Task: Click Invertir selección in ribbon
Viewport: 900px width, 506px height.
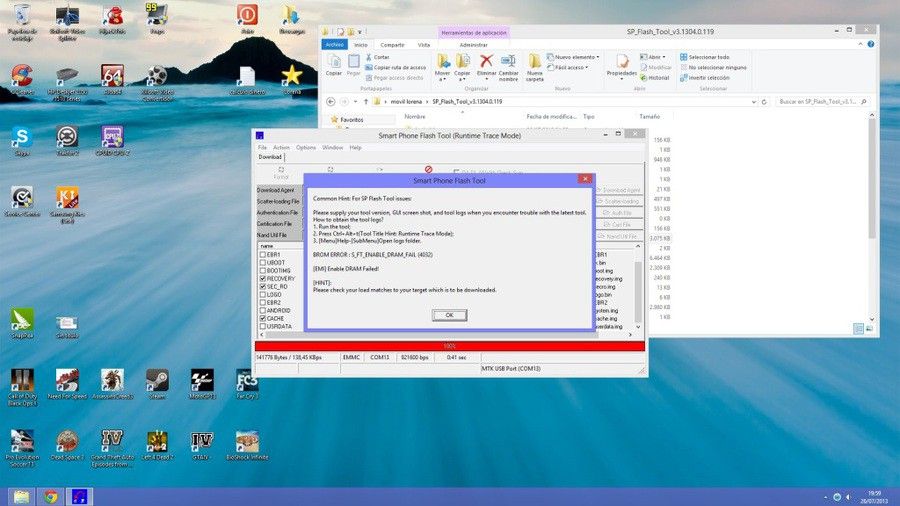Action: tap(704, 78)
